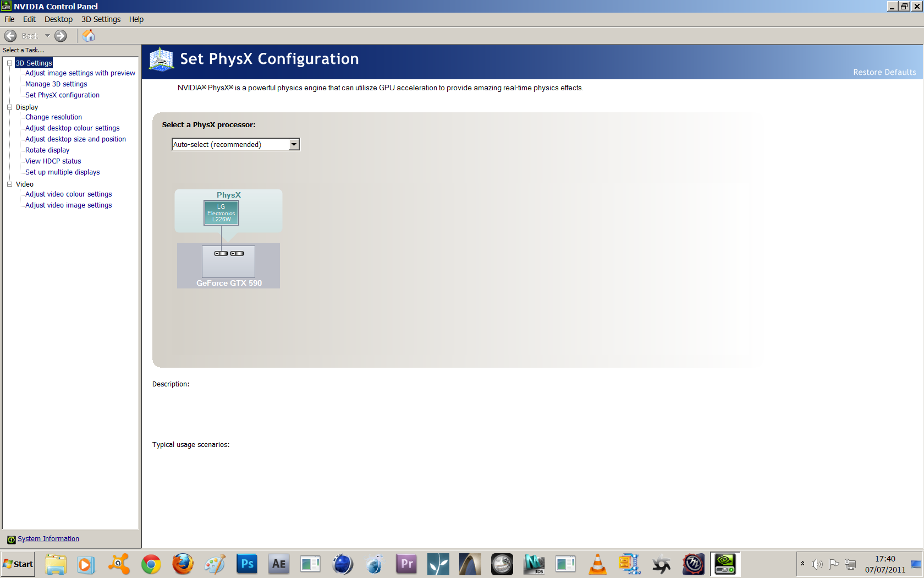Open the Desktop menu
The image size is (924, 578).
[58, 19]
